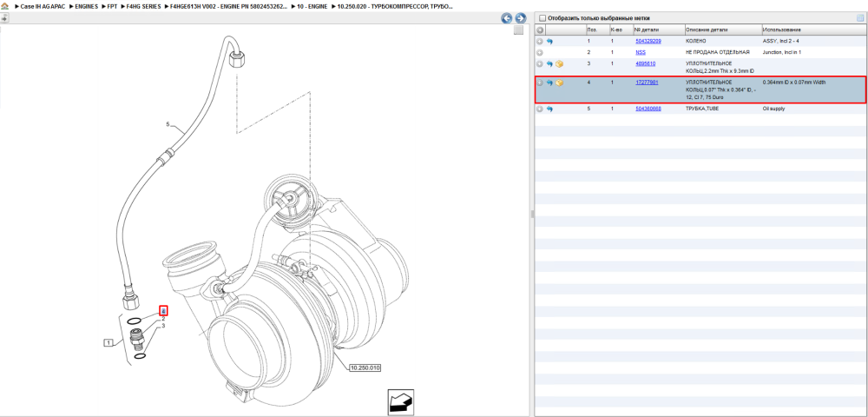Click the export arrow icon above diagram
The width and height of the screenshot is (868, 417).
(4, 18)
